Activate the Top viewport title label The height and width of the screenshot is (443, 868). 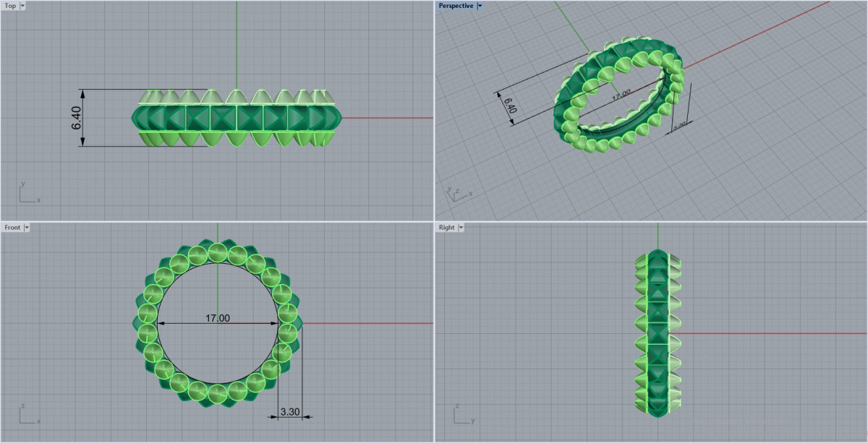pos(11,6)
